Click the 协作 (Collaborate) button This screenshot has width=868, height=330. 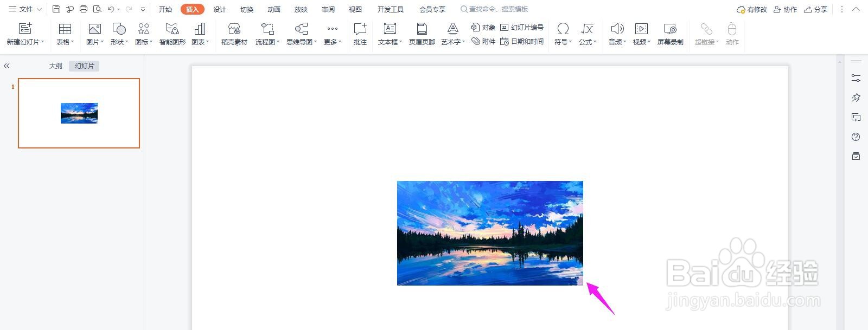pos(785,9)
